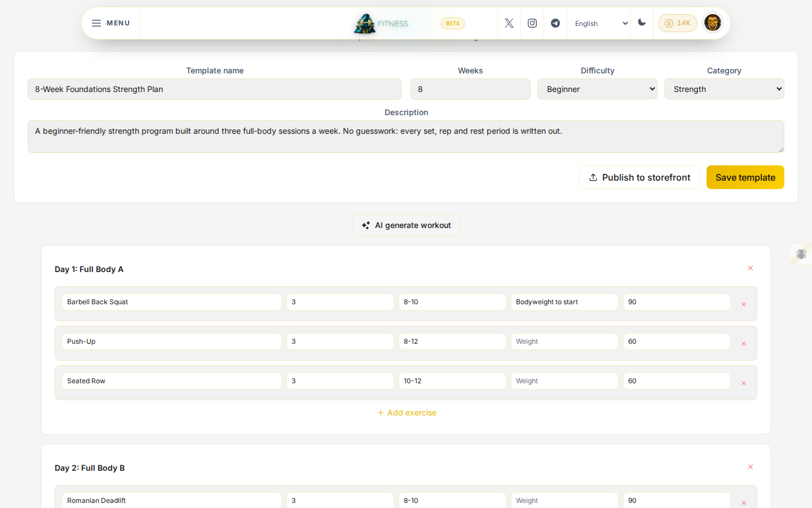
Task: Click the Fitness logo in header
Action: point(381,23)
